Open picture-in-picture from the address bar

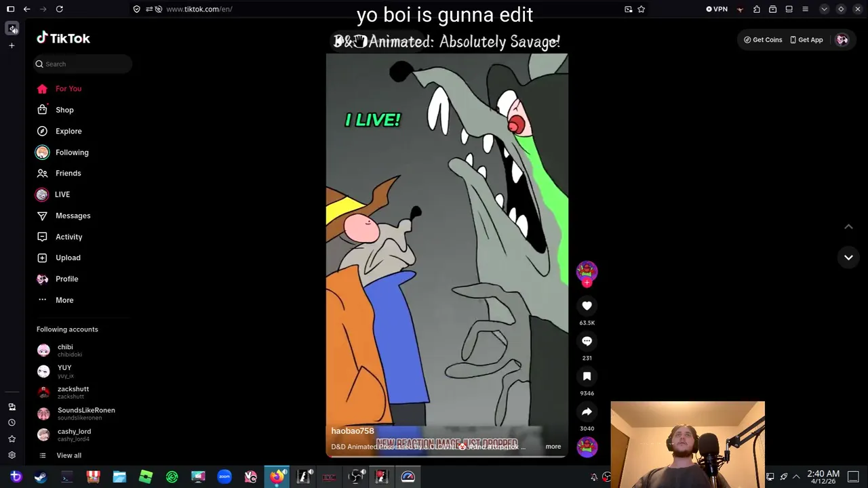[x=629, y=9]
